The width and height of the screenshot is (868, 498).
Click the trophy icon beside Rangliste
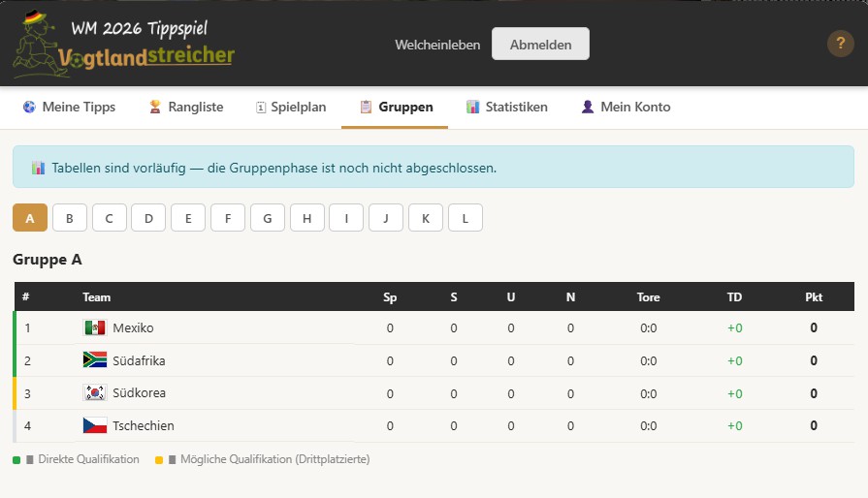[x=155, y=107]
